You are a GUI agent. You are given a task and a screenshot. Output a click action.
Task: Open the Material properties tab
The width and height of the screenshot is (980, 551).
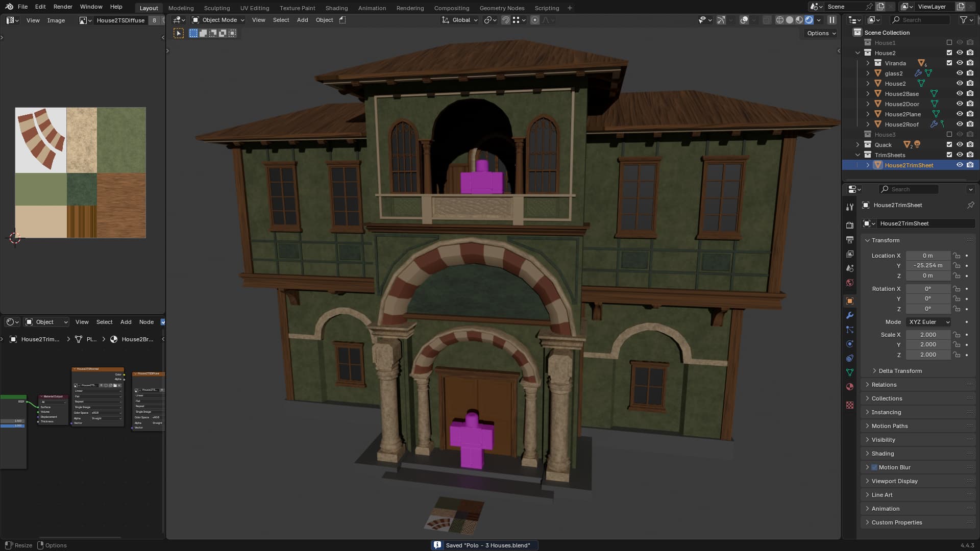coord(850,387)
